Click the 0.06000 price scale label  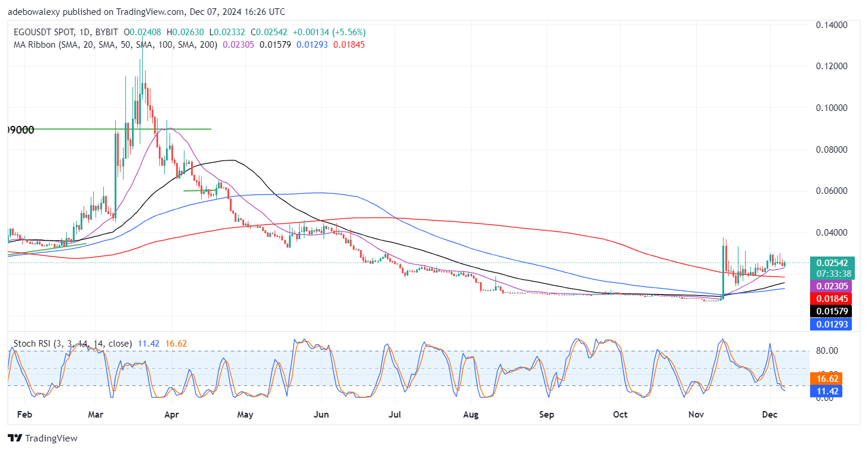click(x=832, y=191)
